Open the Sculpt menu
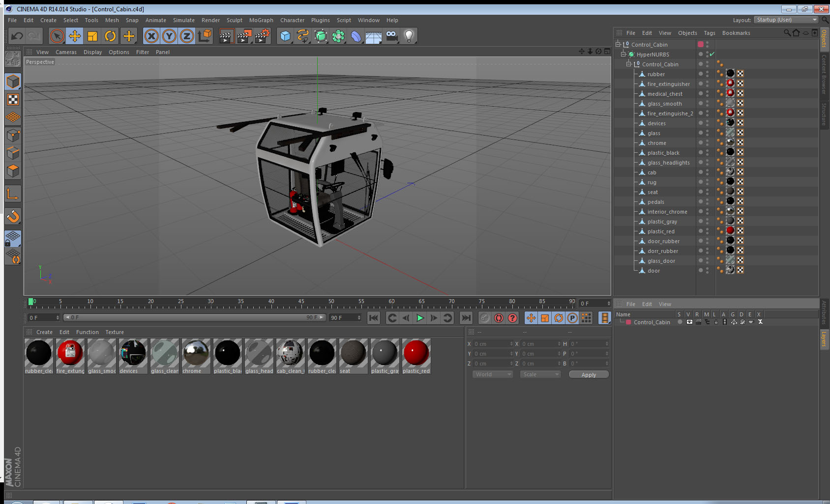The image size is (830, 504). pos(234,20)
